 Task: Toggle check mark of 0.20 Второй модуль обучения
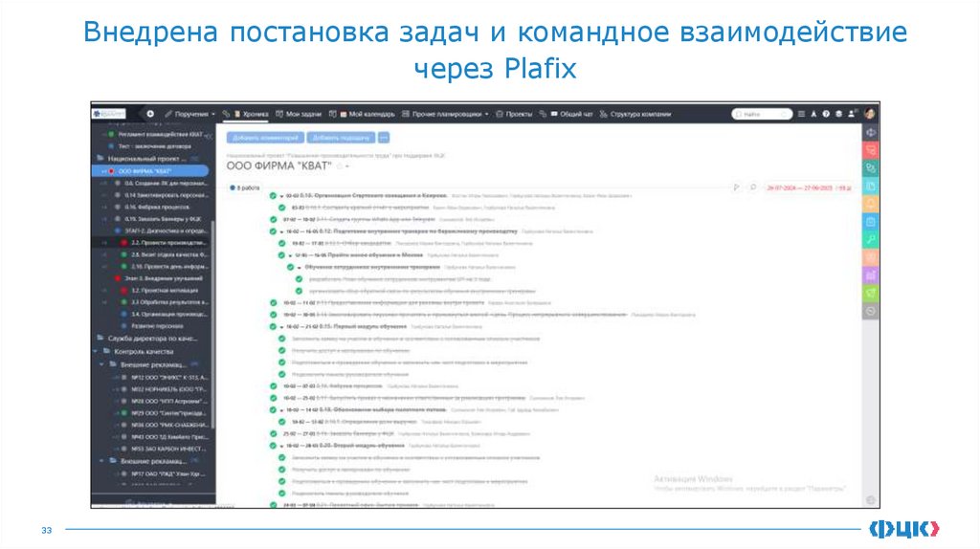(x=273, y=446)
